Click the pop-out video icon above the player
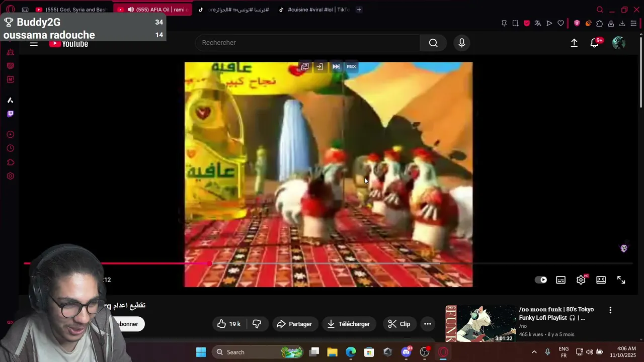The width and height of the screenshot is (644, 362). tap(304, 66)
